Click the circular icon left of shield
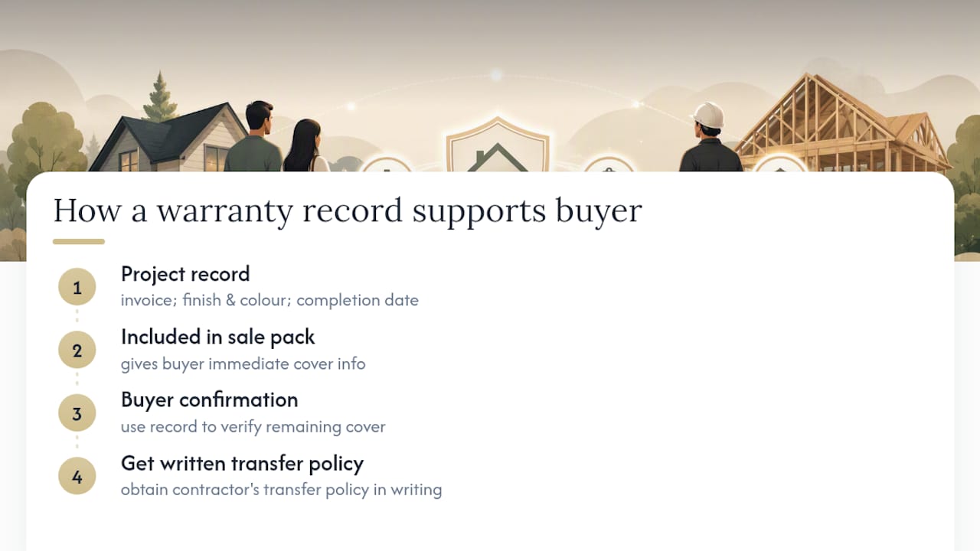980x551 pixels. coord(386,164)
